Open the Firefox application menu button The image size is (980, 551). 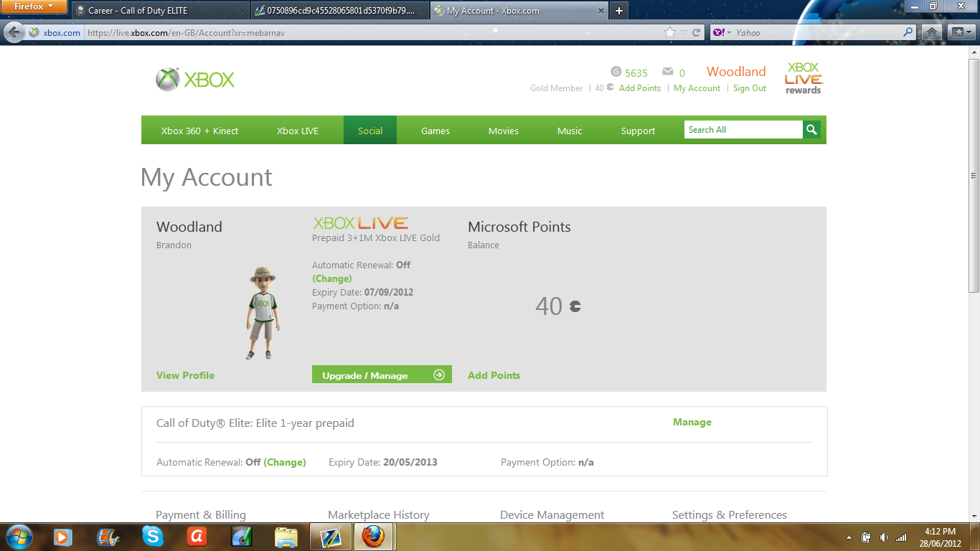(34, 7)
